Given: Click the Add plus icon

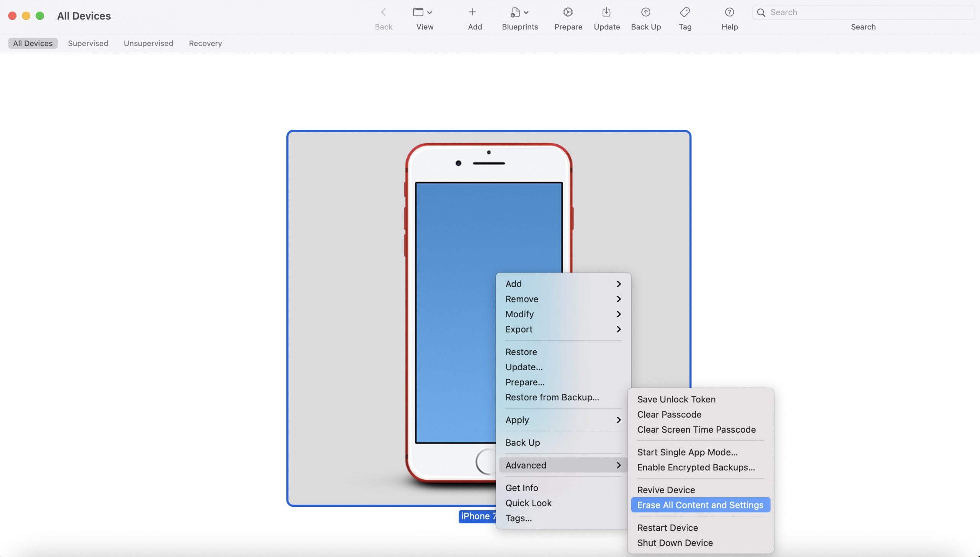Looking at the screenshot, I should (x=472, y=12).
